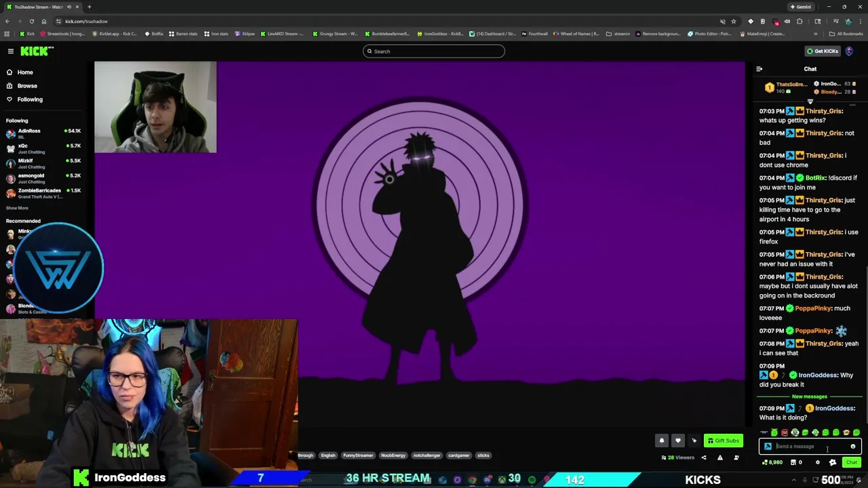Open the Gemini button in Chrome

point(801,7)
